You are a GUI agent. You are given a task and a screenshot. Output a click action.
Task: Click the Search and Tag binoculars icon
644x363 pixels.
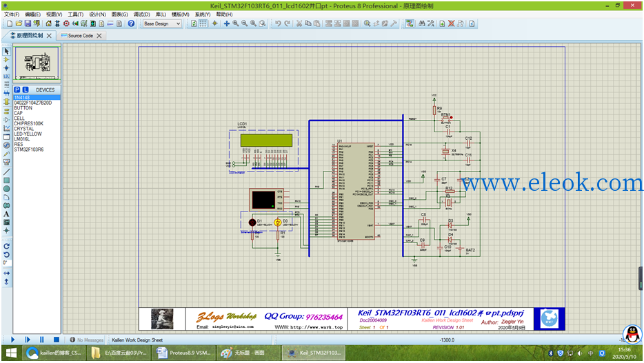click(x=422, y=23)
